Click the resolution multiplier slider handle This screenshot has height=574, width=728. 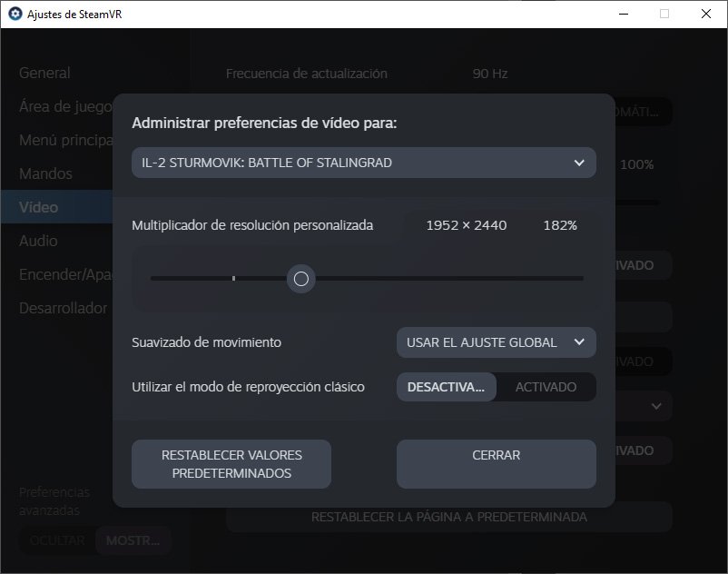[x=300, y=279]
